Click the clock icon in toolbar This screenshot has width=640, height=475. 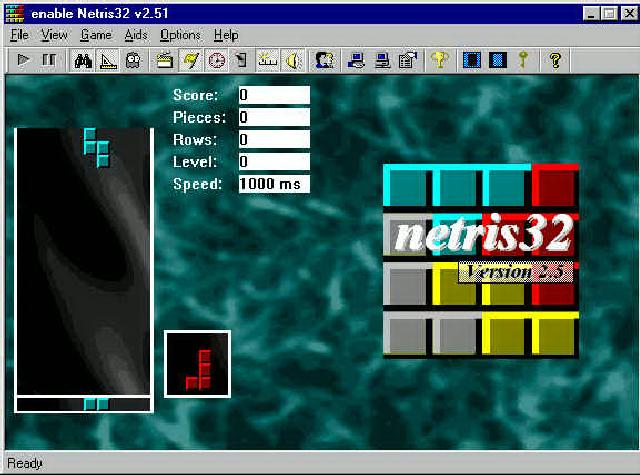pos(216,60)
